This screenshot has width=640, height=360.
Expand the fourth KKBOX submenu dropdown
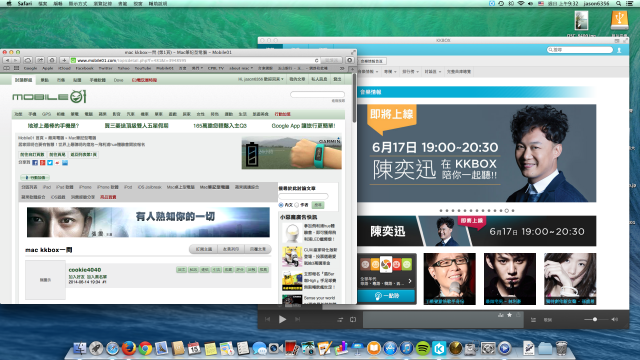pos(433,71)
